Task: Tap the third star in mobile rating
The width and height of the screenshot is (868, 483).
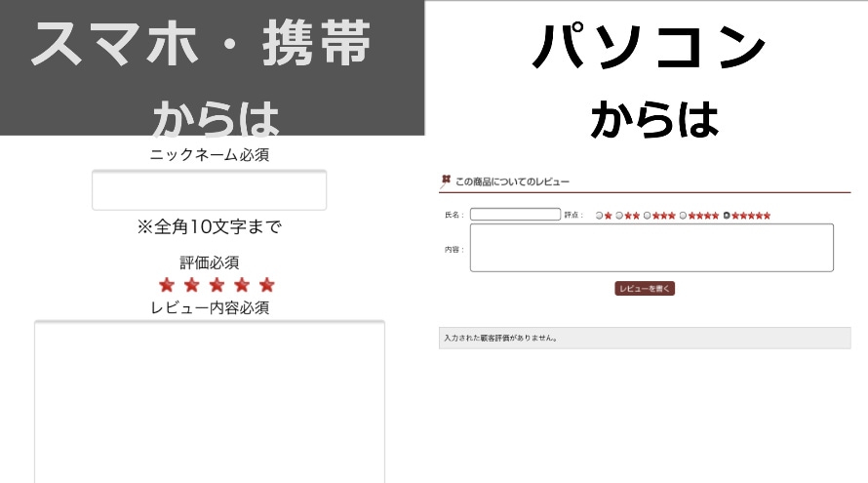Action: pyautogui.click(x=217, y=285)
